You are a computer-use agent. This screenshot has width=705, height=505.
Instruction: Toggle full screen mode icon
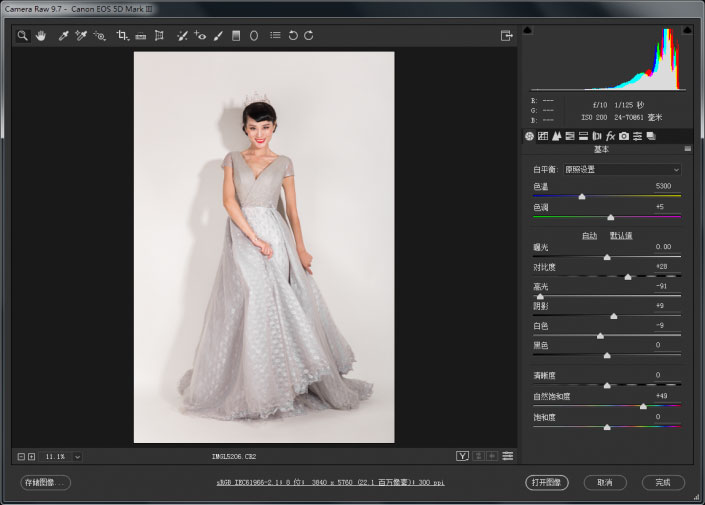pyautogui.click(x=506, y=36)
